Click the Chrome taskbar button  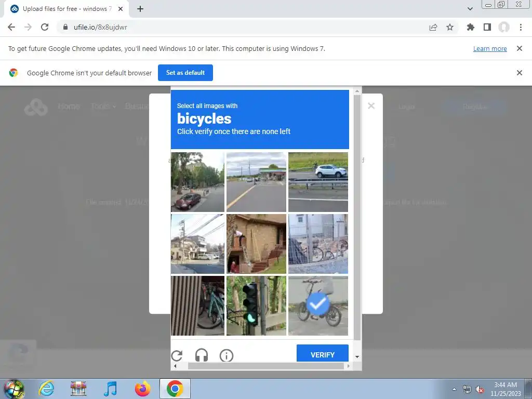[175, 389]
